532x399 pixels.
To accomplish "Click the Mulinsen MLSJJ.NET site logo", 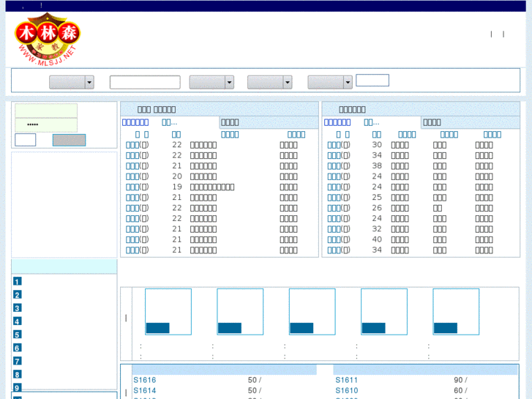I will click(x=48, y=40).
